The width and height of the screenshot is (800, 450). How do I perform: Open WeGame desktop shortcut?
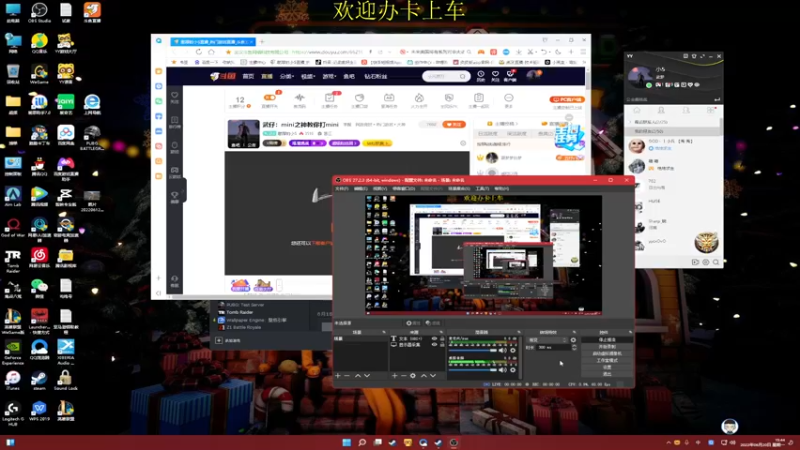[39, 74]
